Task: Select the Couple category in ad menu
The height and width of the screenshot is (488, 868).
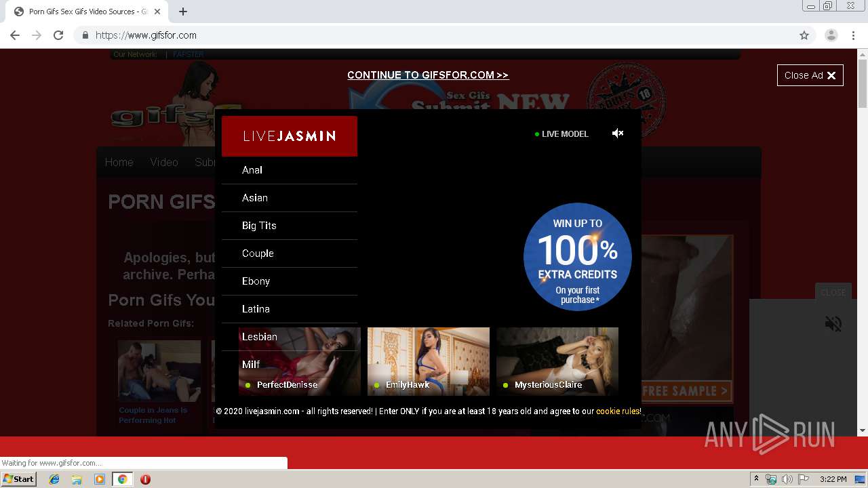Action: click(290, 253)
